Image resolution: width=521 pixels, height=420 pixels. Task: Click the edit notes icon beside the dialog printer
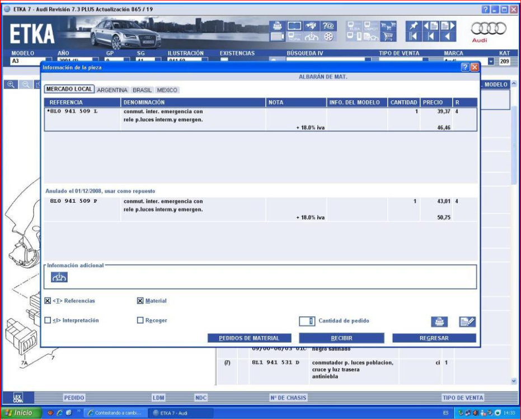click(467, 321)
